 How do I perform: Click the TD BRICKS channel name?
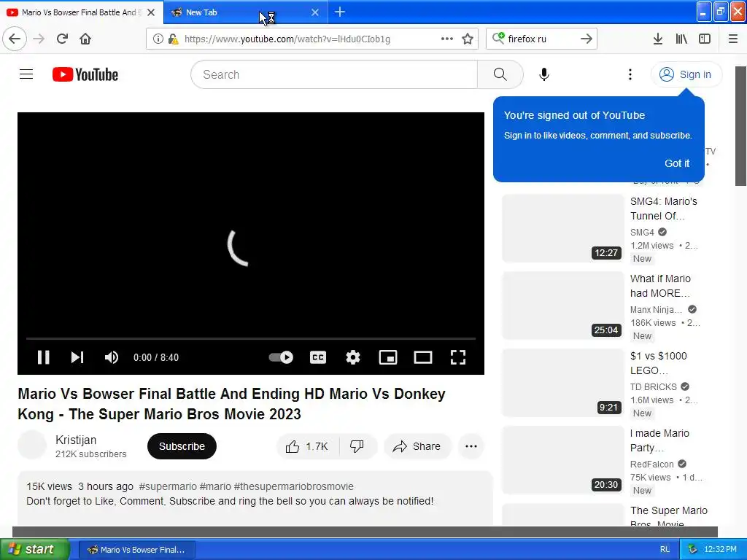click(653, 386)
